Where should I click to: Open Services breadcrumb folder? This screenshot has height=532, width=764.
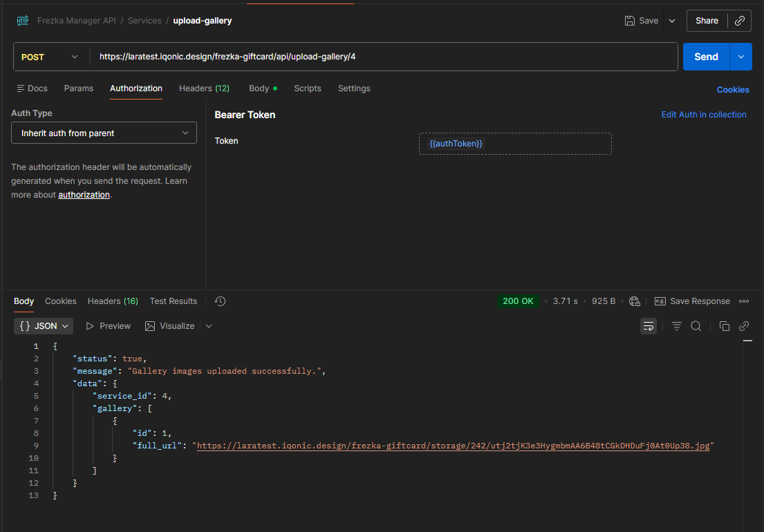click(145, 21)
